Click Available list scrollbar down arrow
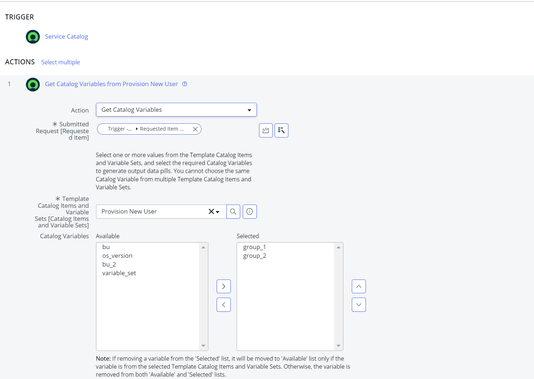Viewport: 534px width, 379px height. [203, 346]
